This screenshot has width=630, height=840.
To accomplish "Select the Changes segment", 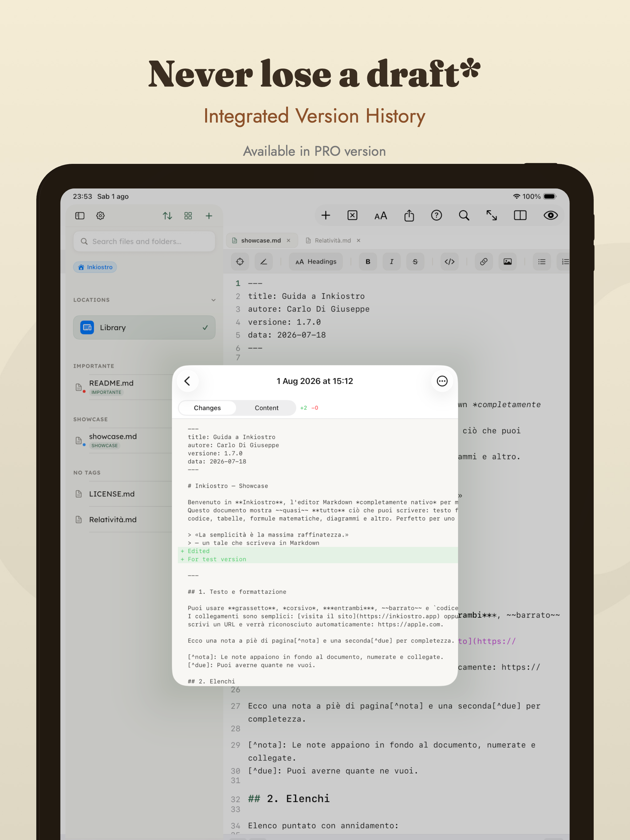I will pyautogui.click(x=207, y=408).
